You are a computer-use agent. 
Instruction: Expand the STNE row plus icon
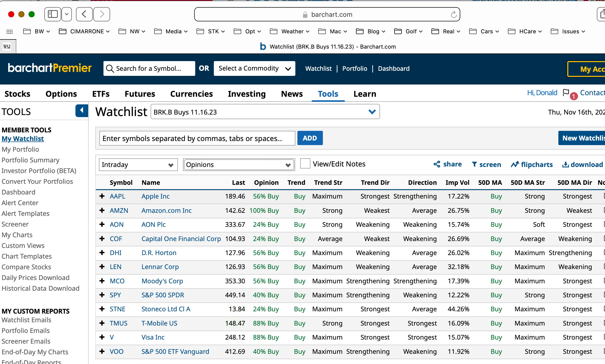coord(102,309)
